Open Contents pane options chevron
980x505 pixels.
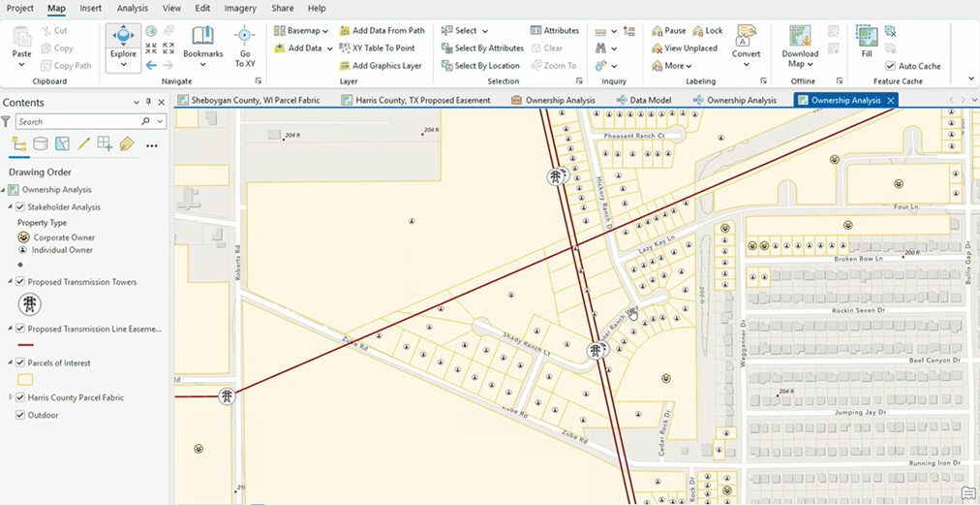[x=137, y=103]
